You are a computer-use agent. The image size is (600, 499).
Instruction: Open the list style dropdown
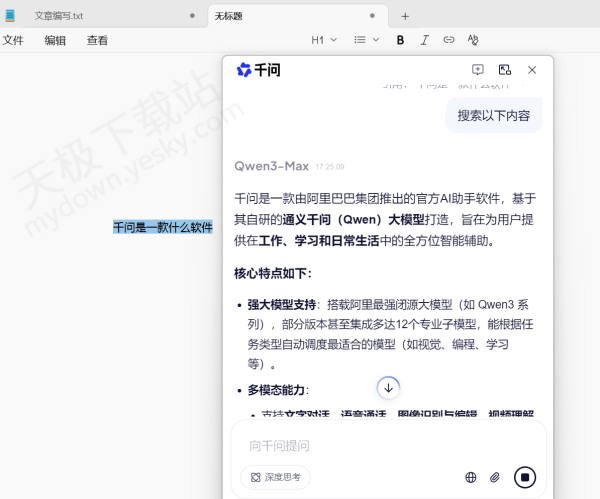tap(365, 40)
